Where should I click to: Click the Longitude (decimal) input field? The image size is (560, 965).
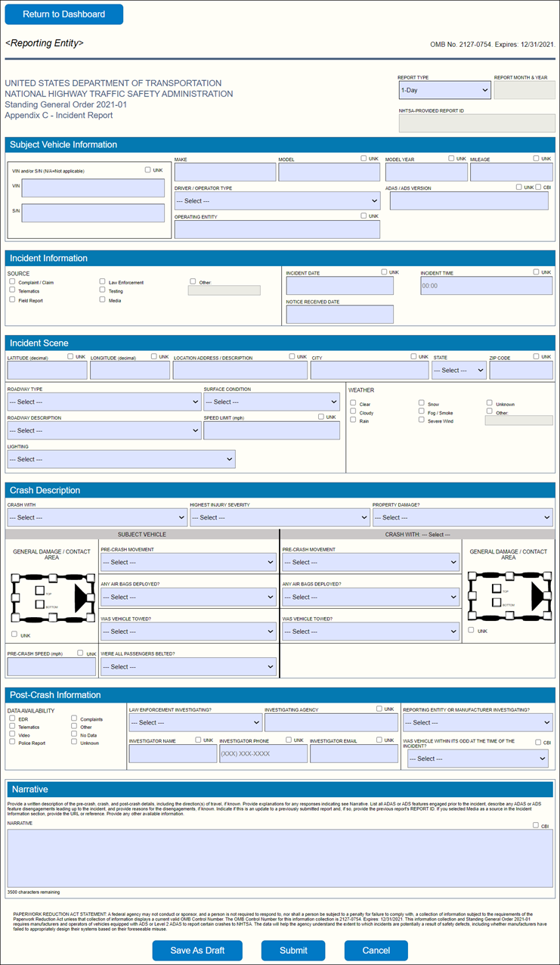[130, 371]
